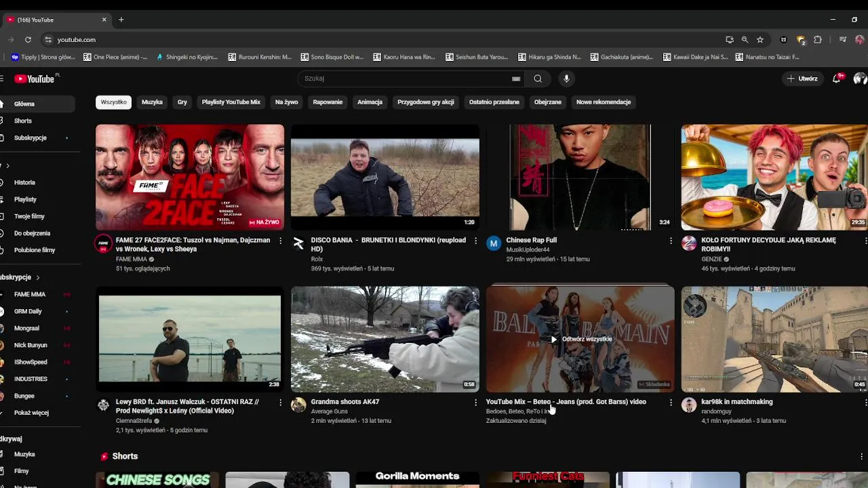
Task: Select Nowe rekomendacje chip
Action: pos(604,102)
